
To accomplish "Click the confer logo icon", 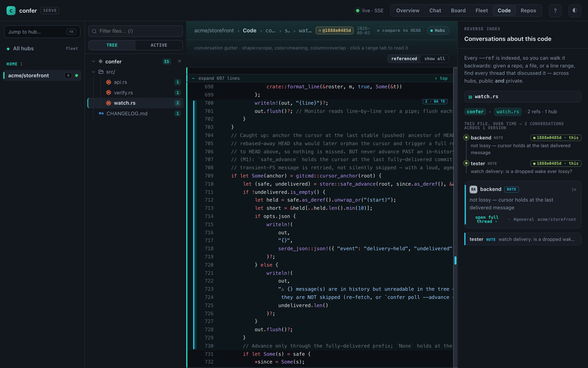I will tap(11, 10).
